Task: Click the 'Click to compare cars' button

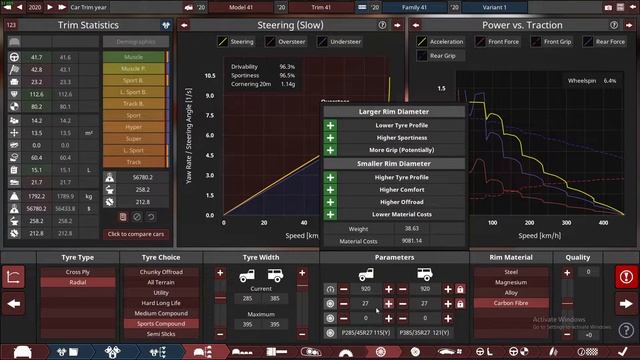Action: click(136, 234)
